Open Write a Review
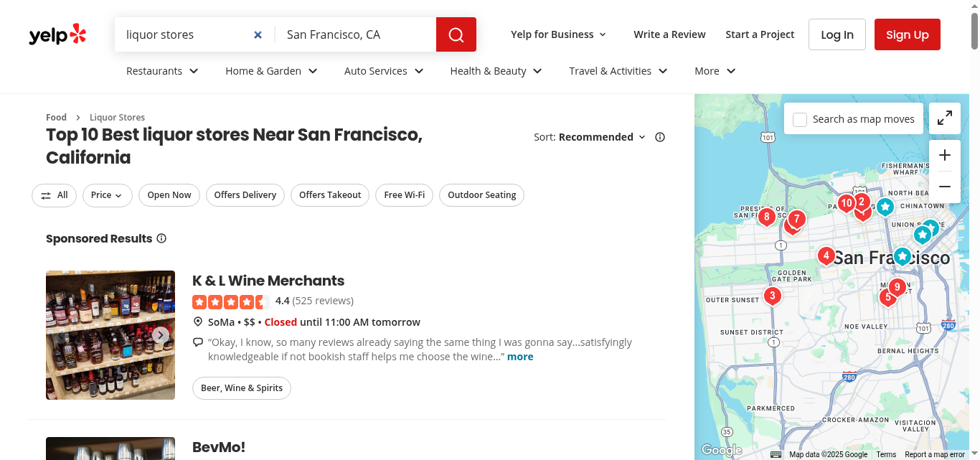980x460 pixels. (669, 34)
